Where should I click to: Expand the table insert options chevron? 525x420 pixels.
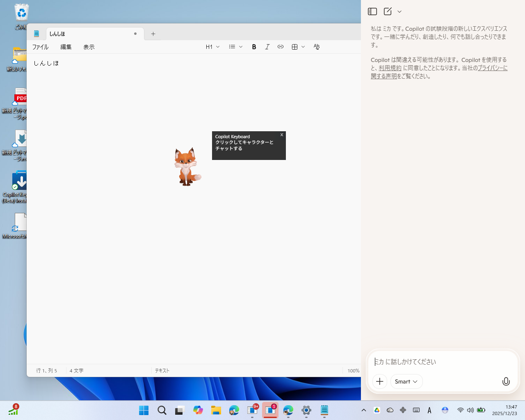point(303,47)
